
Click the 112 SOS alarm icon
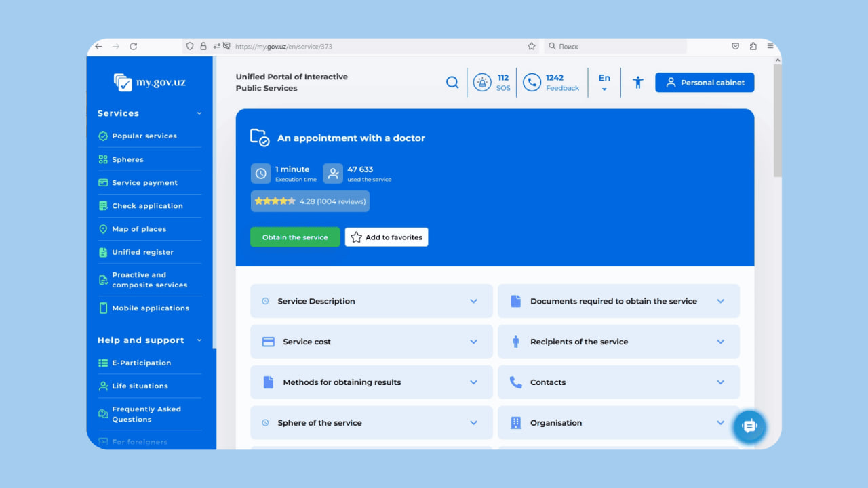(x=482, y=83)
